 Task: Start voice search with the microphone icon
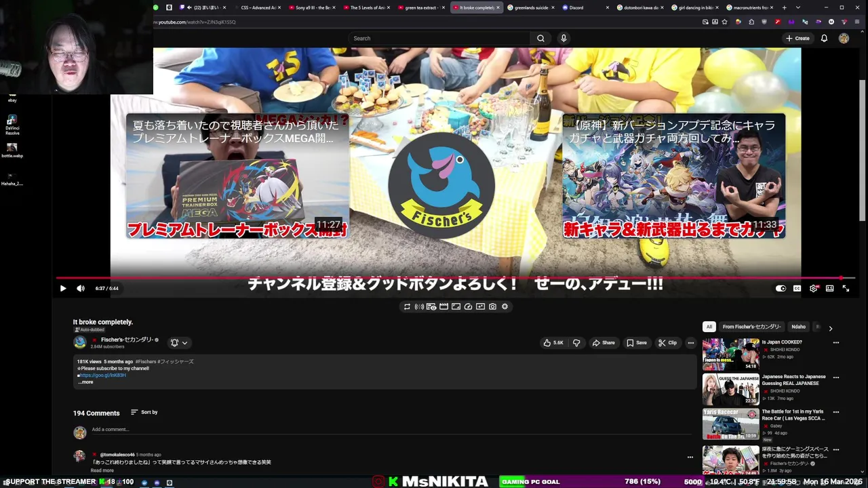click(564, 39)
